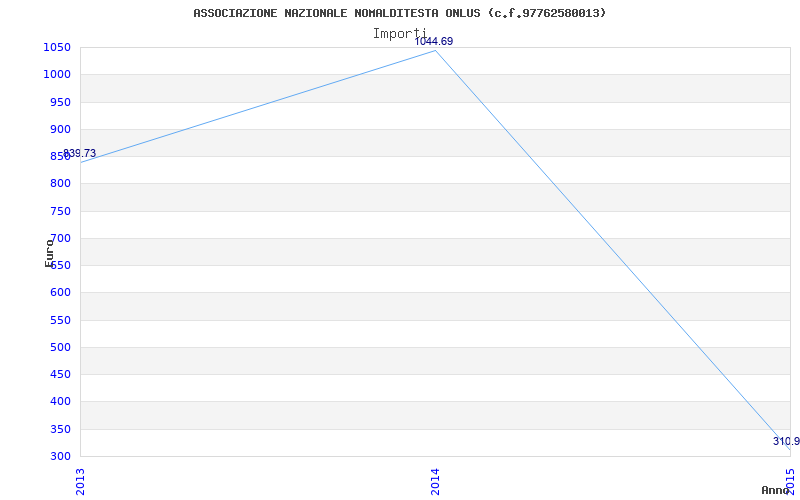Click the 350 y-axis tick label

coord(60,429)
